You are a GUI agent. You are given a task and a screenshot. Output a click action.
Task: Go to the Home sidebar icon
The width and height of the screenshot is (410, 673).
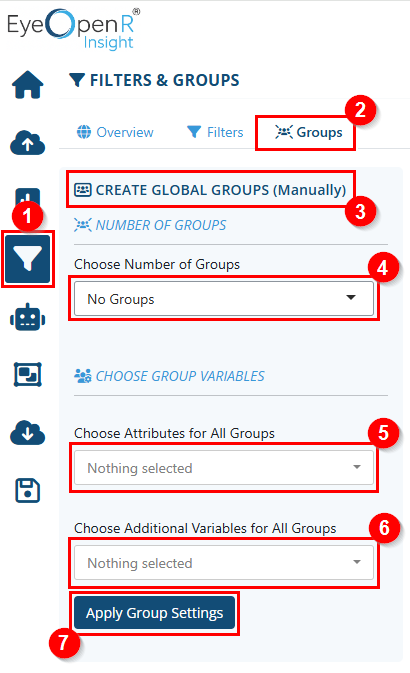(x=27, y=85)
